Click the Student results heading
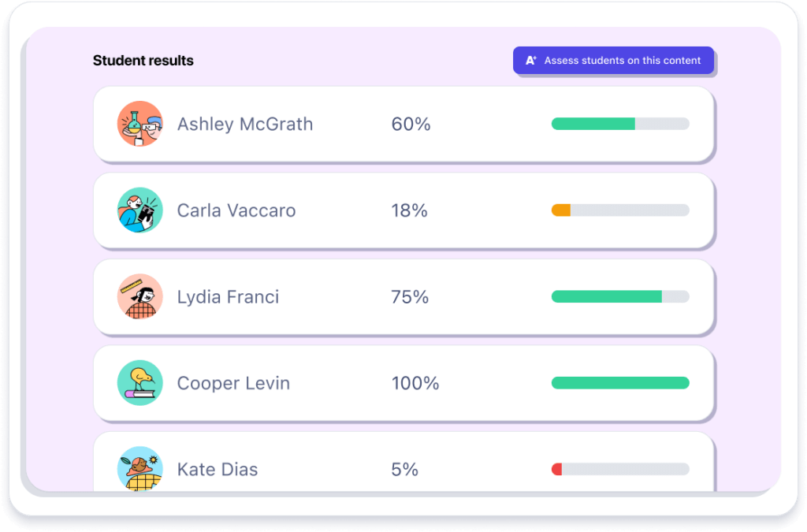The width and height of the screenshot is (807, 532). coord(143,61)
